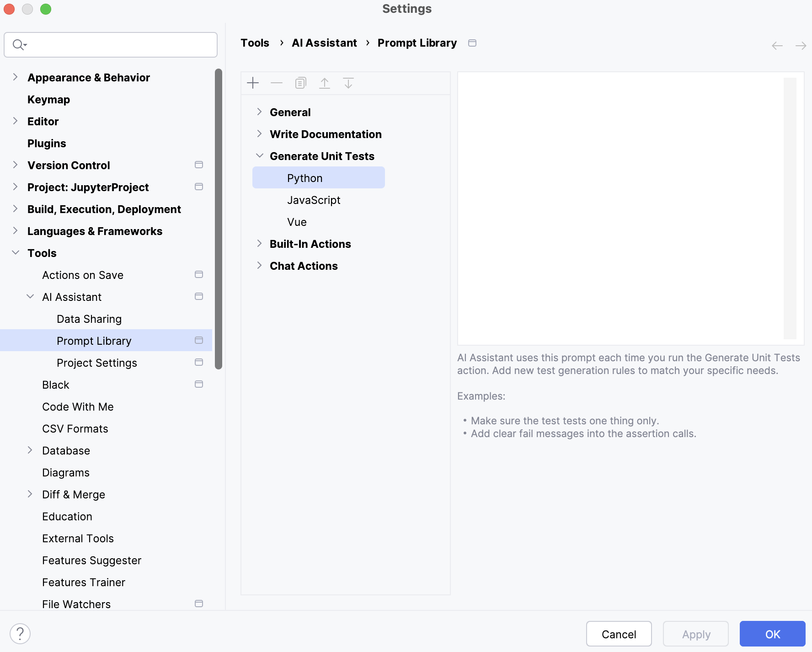Expand Languages & Frameworks section

click(15, 230)
